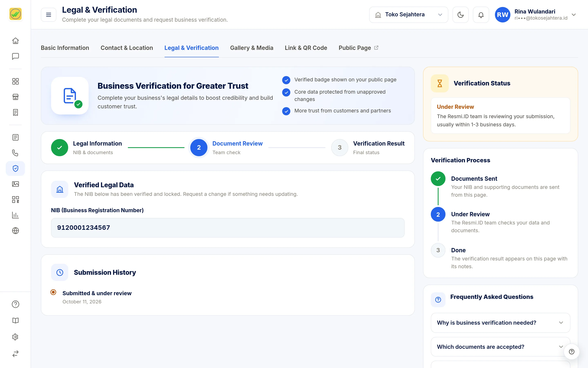Select 'Submitted & under review' history marker
Viewport: 588px width, 368px height.
click(53, 292)
